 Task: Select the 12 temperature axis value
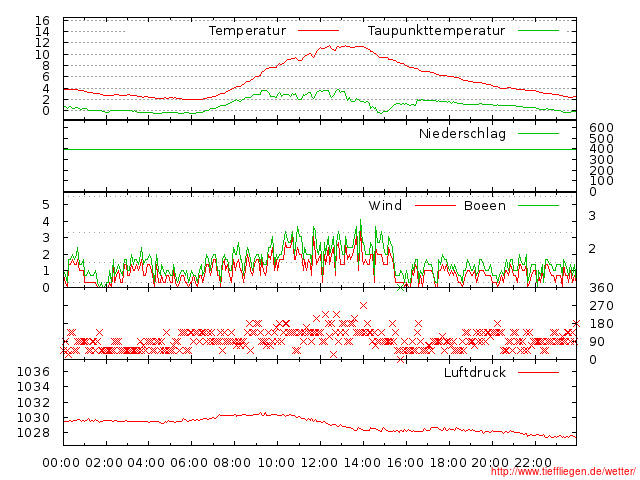[x=42, y=42]
